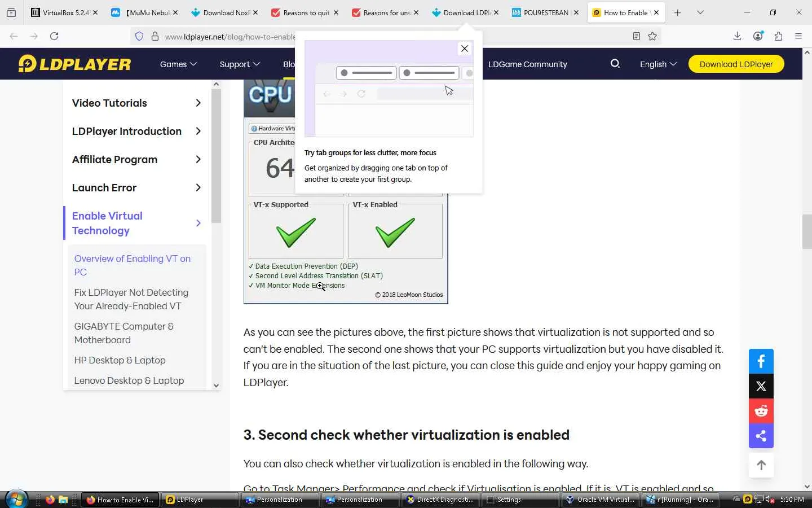The height and width of the screenshot is (508, 812).
Task: Click the 5:30 PM system clock
Action: coord(792,500)
